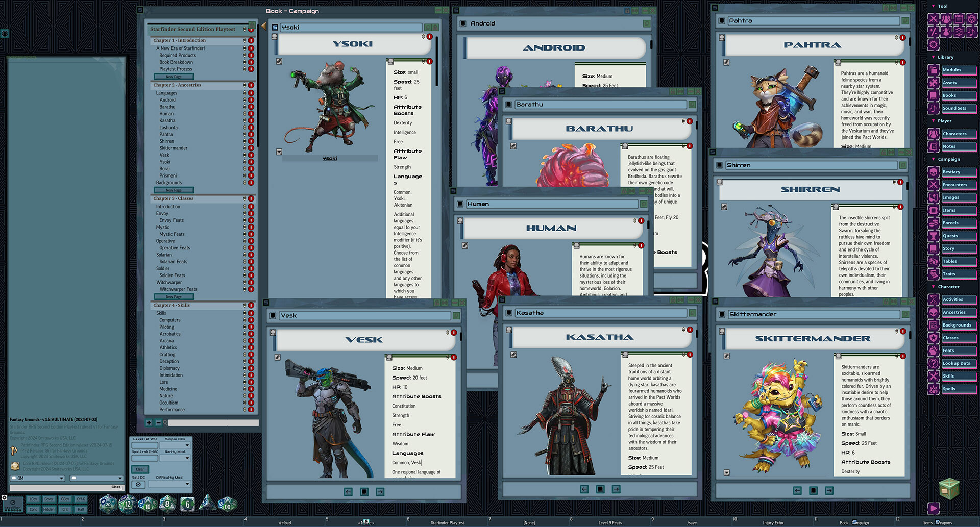Collapse the Library sidebar section
The image size is (980, 527).
[934, 57]
